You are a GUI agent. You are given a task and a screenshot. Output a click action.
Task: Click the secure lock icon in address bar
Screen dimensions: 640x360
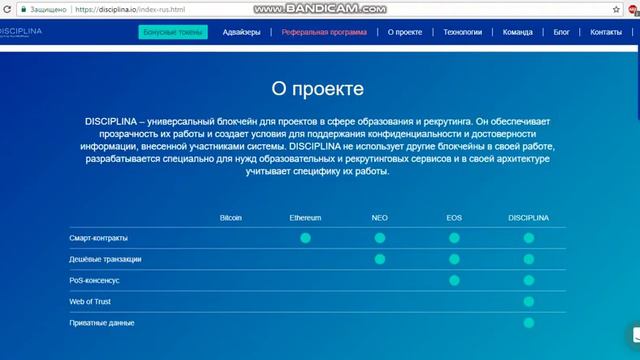point(23,9)
